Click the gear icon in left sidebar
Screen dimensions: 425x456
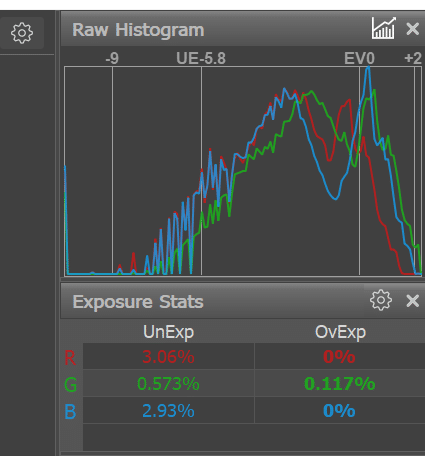pos(22,33)
